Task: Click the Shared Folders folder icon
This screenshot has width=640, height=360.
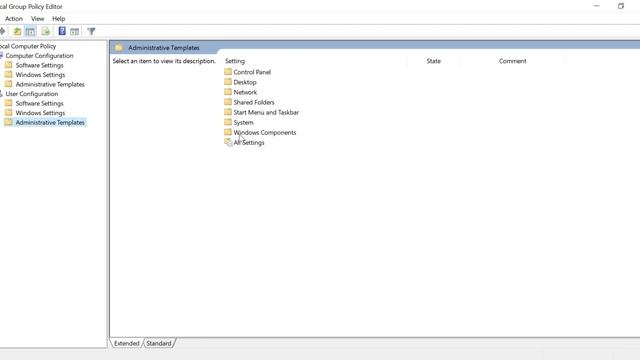Action: (228, 102)
